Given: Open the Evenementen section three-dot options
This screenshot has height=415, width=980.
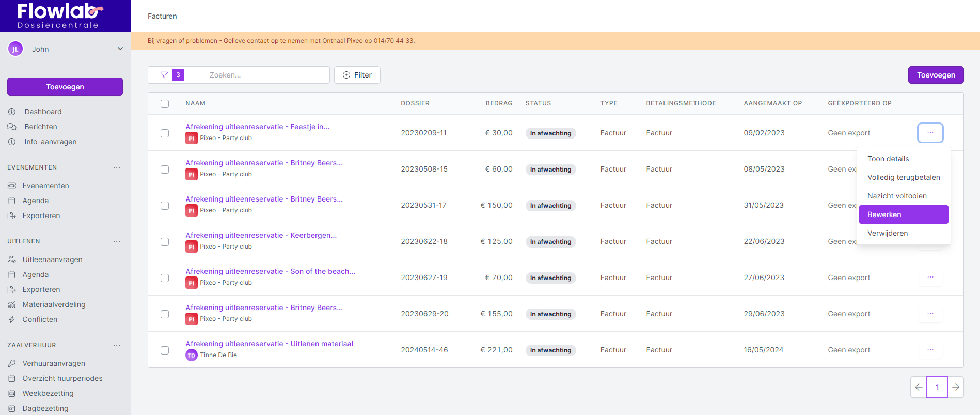Looking at the screenshot, I should [117, 167].
